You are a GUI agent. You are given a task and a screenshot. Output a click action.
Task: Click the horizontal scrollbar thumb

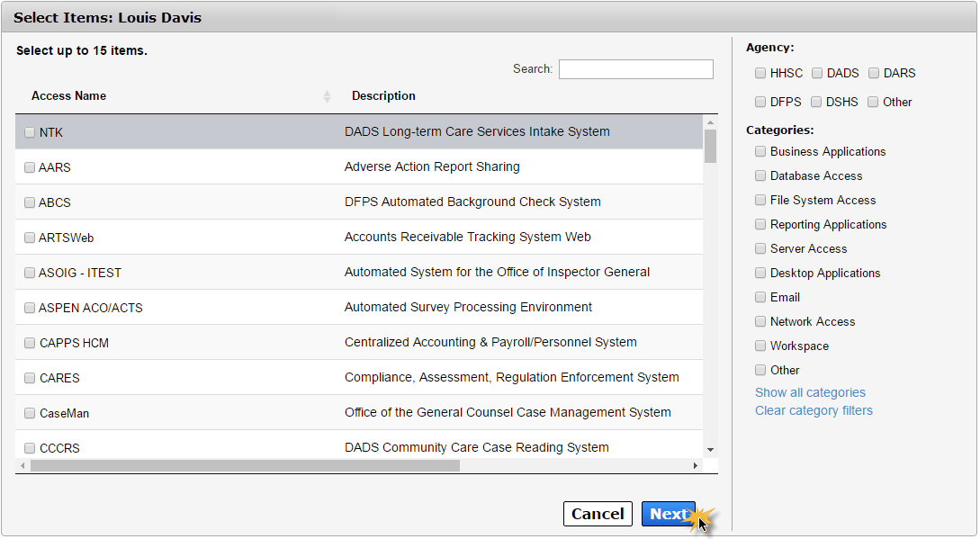[245, 466]
